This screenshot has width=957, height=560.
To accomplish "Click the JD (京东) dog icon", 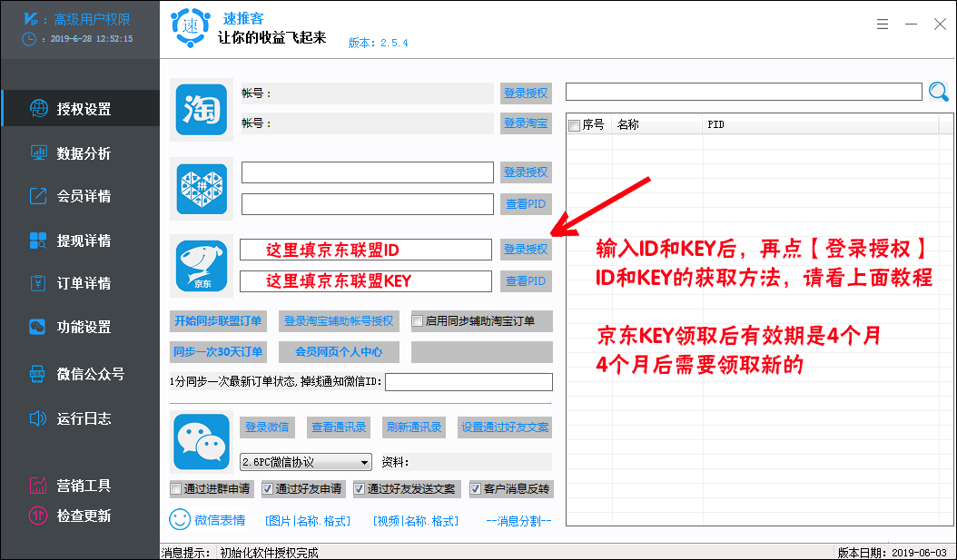I will tap(202, 266).
